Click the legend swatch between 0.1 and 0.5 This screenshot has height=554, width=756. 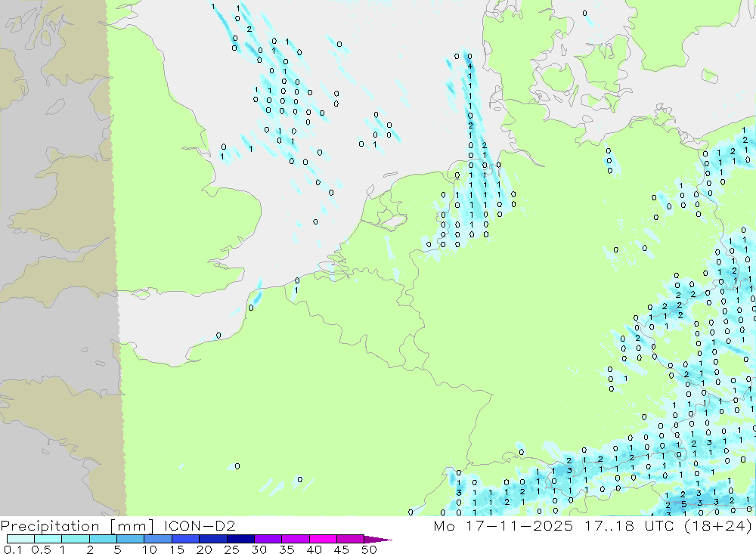click(x=20, y=539)
